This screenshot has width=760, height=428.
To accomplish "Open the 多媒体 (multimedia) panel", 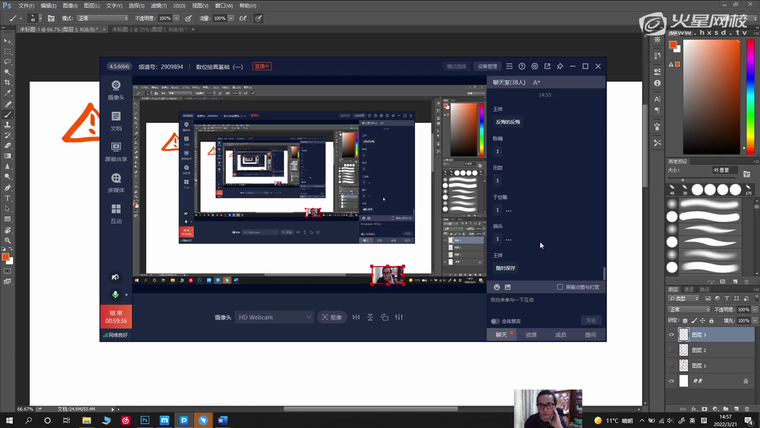I will pyautogui.click(x=116, y=181).
